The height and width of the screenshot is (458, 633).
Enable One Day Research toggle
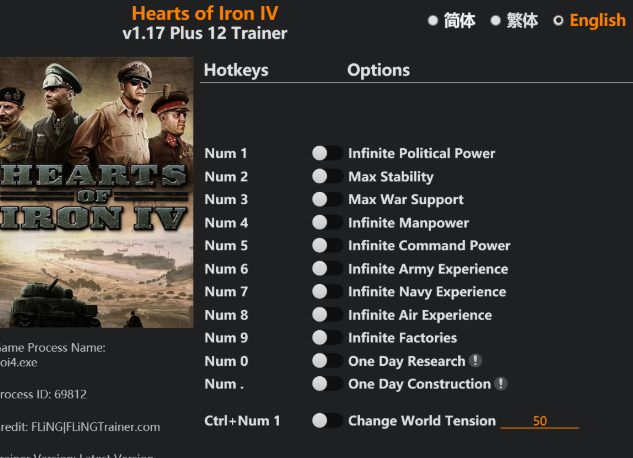pos(327,360)
